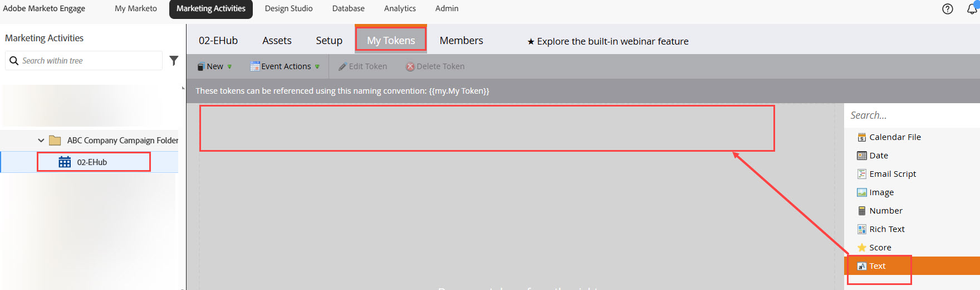The width and height of the screenshot is (980, 290).
Task: Switch to the Setup tab
Action: 329,41
